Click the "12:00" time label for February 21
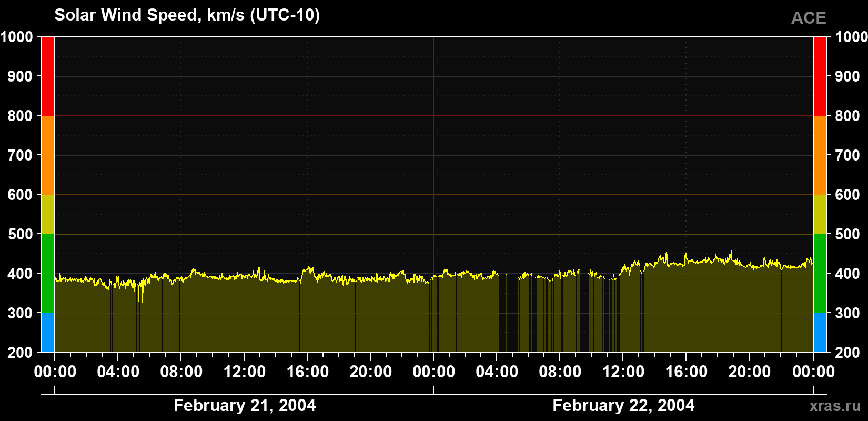The image size is (868, 421). (x=245, y=372)
